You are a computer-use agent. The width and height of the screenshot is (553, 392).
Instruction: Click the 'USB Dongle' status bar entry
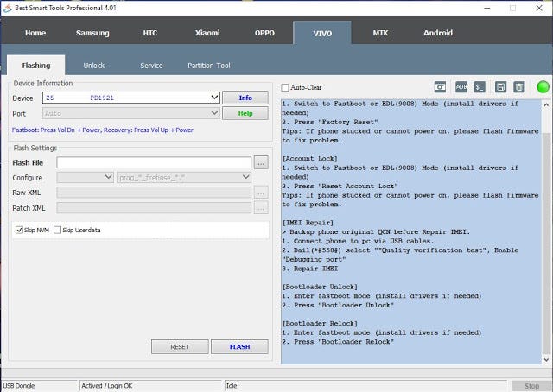click(x=19, y=386)
